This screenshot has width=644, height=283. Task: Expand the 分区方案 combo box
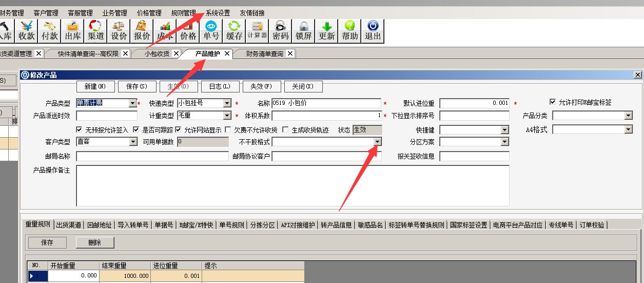[x=505, y=142]
